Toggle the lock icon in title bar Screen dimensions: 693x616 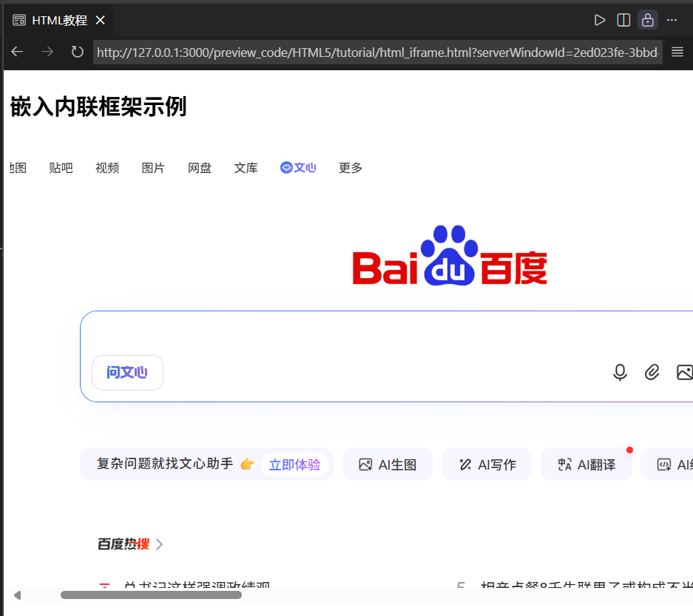click(648, 20)
